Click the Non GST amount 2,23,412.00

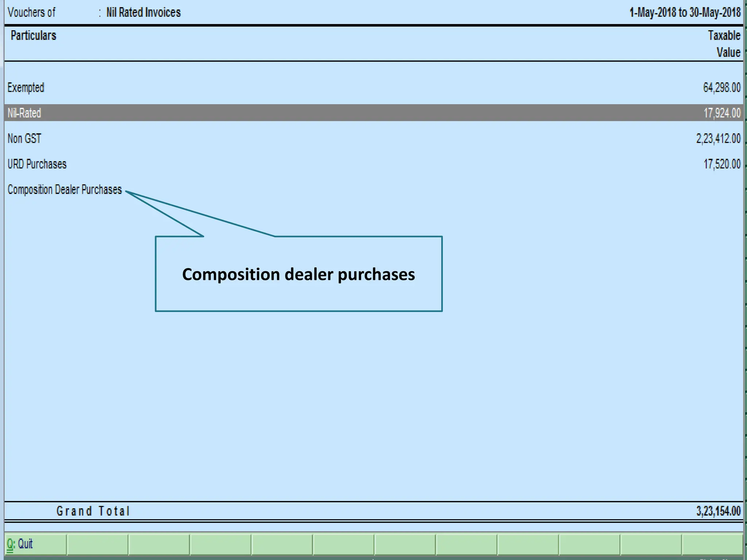(x=718, y=139)
